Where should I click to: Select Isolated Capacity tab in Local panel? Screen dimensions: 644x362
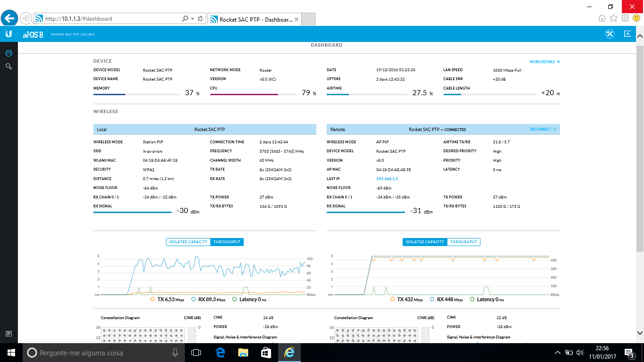pos(188,242)
